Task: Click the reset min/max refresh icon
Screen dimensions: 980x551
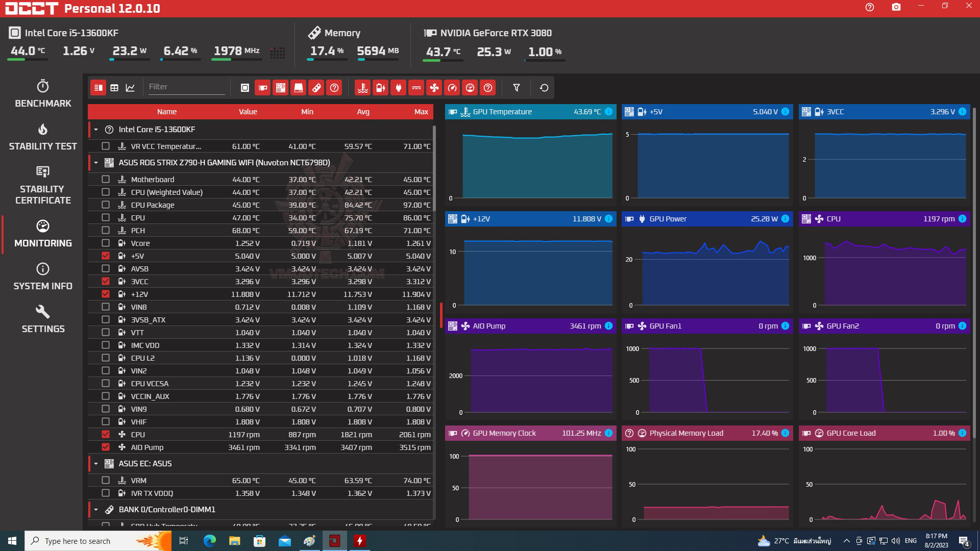Action: point(544,88)
